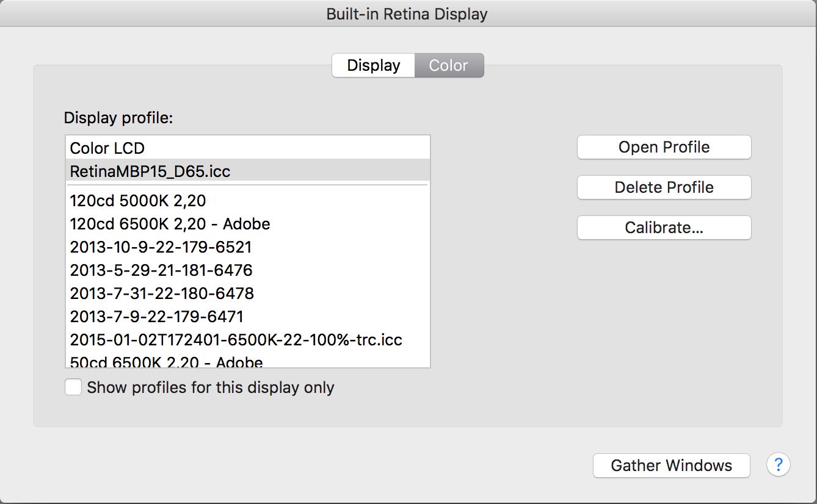Click the Help question mark icon
The width and height of the screenshot is (817, 504).
pos(778,466)
